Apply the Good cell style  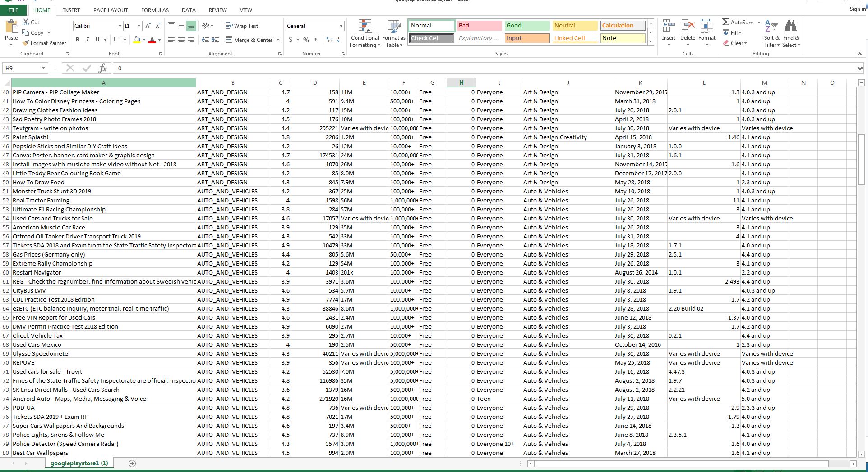click(x=527, y=26)
